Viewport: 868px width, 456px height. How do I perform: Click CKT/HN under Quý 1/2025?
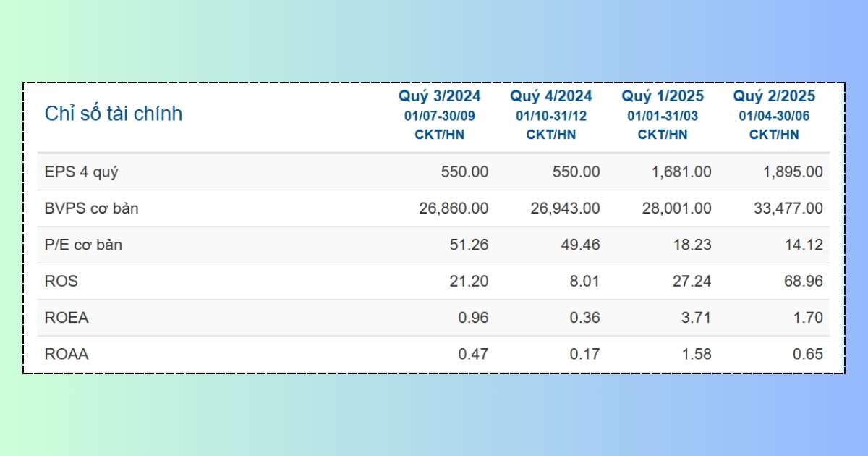[x=662, y=135]
